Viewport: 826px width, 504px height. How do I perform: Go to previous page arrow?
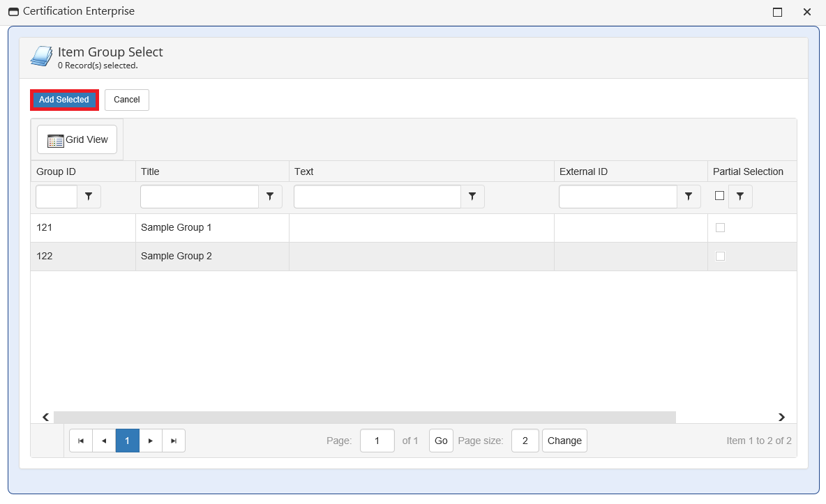[x=104, y=441]
